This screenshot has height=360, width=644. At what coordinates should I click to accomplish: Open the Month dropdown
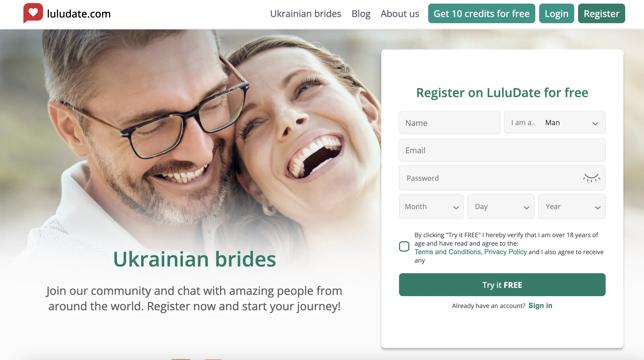pos(431,207)
